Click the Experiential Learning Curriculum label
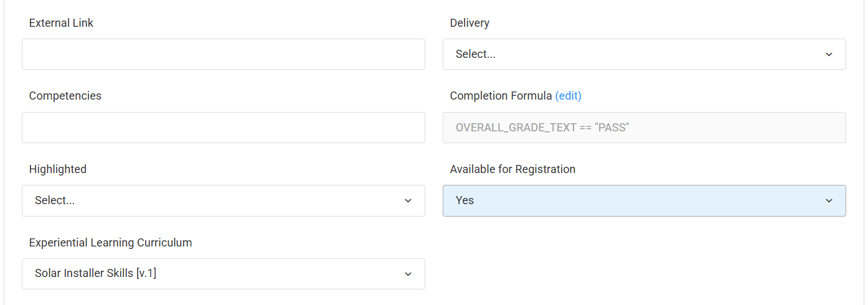The height and width of the screenshot is (305, 868). pyautogui.click(x=110, y=243)
